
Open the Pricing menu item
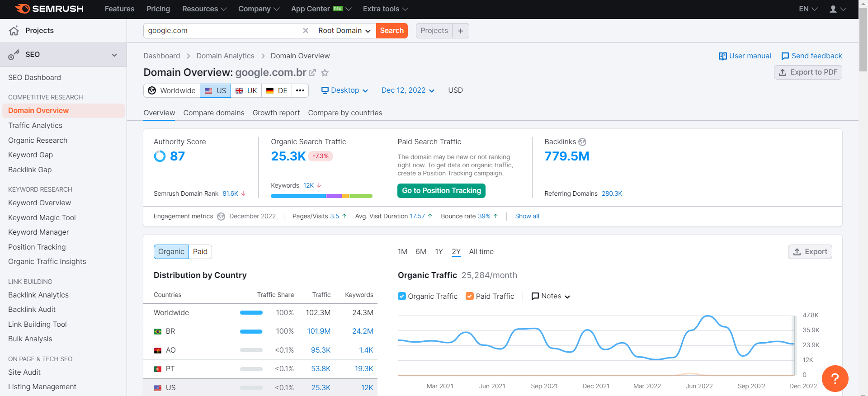pos(158,9)
